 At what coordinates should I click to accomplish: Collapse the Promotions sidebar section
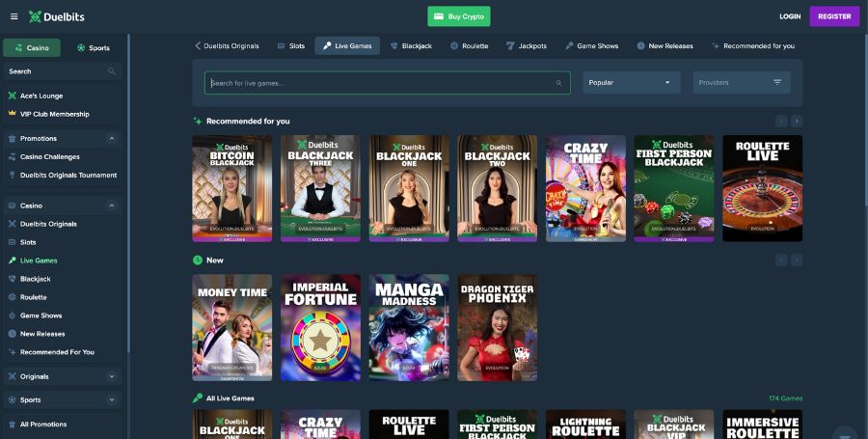[112, 139]
